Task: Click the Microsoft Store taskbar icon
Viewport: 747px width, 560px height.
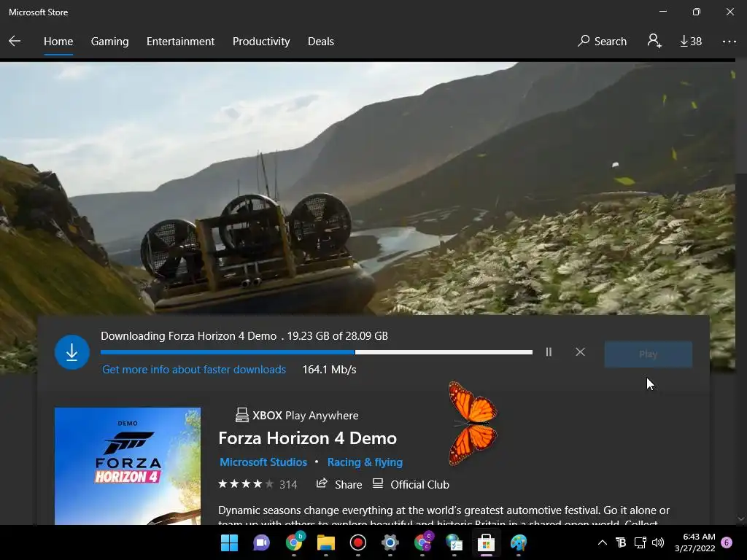Action: coord(486,542)
